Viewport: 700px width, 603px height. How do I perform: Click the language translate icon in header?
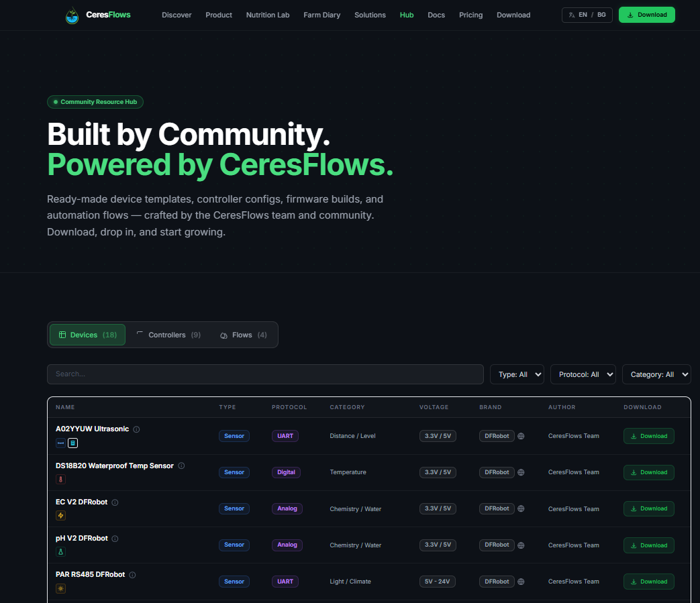coord(571,15)
